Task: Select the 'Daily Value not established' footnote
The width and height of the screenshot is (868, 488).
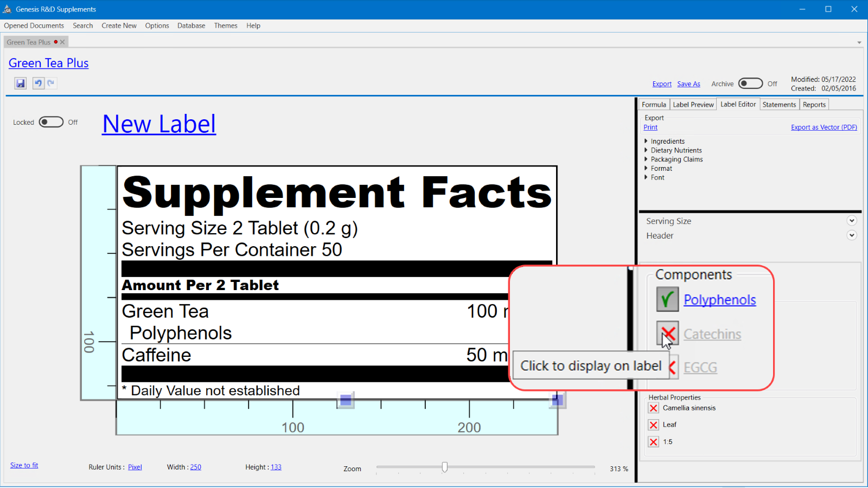Action: 211,390
